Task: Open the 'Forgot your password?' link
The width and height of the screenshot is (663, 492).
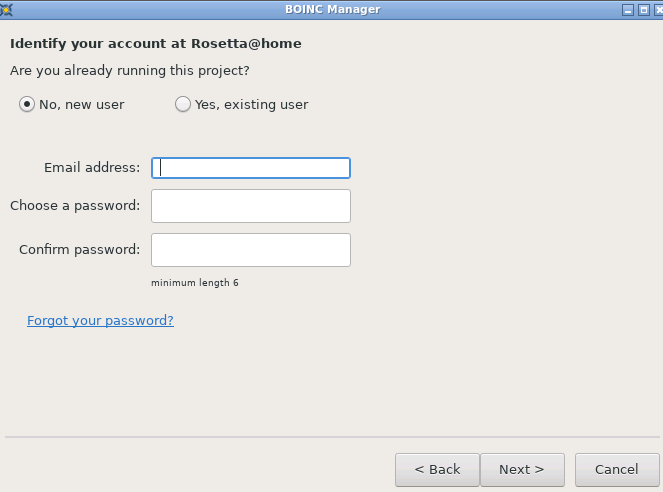Action: [x=100, y=320]
